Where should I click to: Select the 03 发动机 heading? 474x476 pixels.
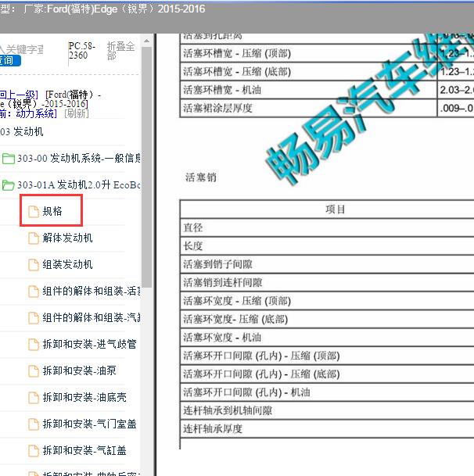click(x=22, y=132)
